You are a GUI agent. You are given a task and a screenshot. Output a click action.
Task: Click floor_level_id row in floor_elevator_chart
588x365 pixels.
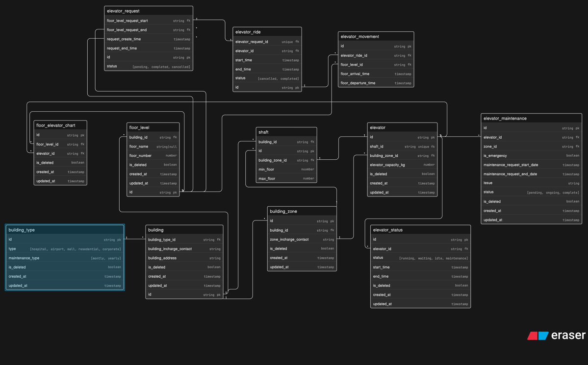pos(60,144)
